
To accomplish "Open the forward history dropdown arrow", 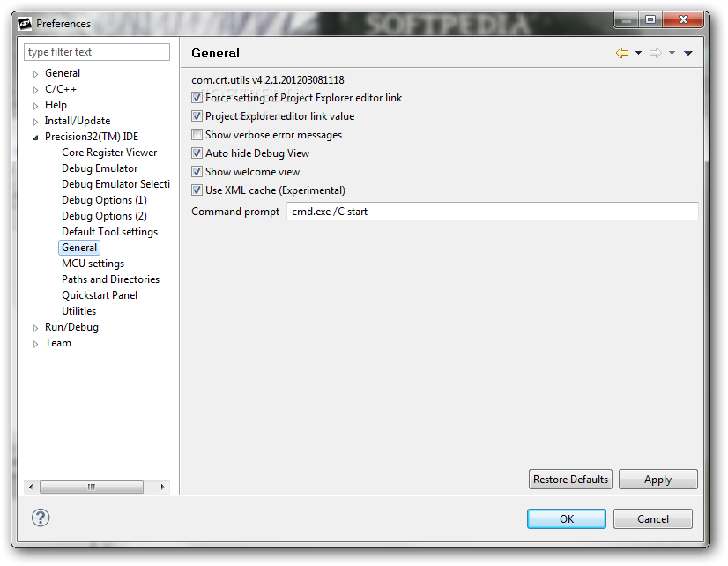I will point(672,53).
